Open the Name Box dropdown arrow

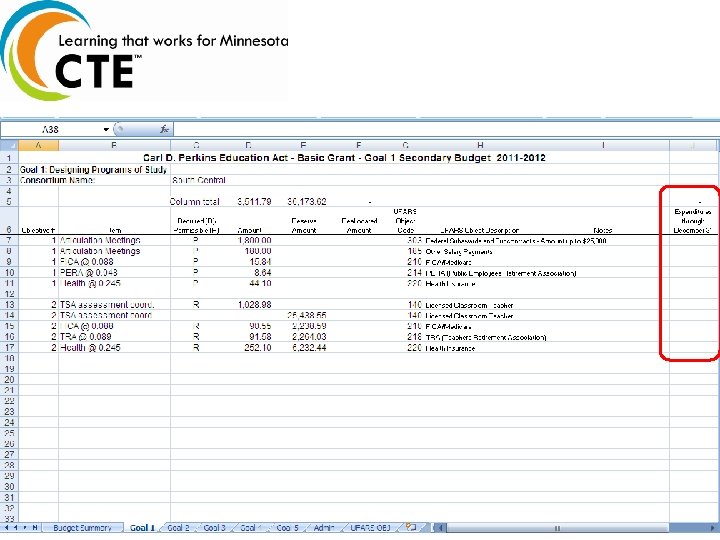pos(106,129)
